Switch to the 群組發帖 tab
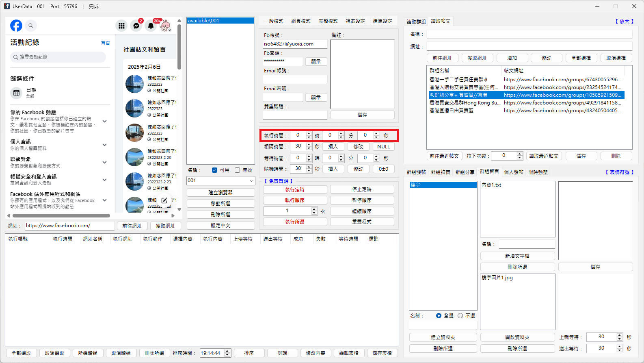Image resolution: width=644 pixels, height=363 pixels. coord(416,172)
